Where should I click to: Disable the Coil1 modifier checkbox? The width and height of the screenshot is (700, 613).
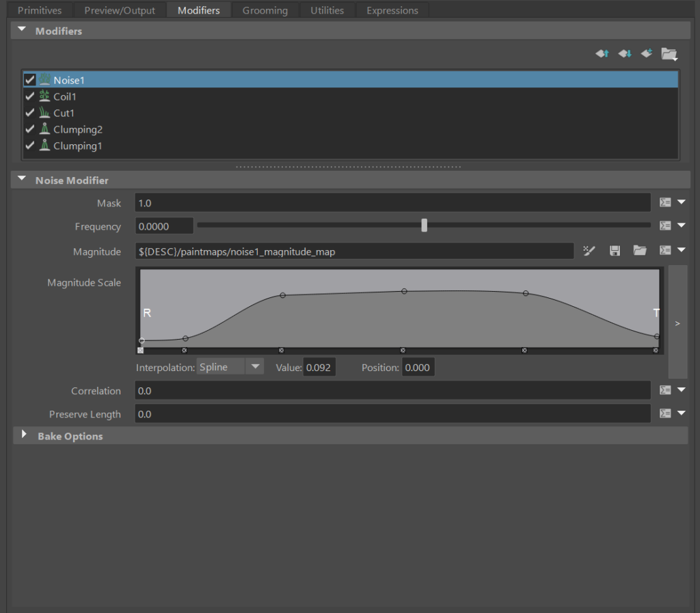(x=29, y=96)
